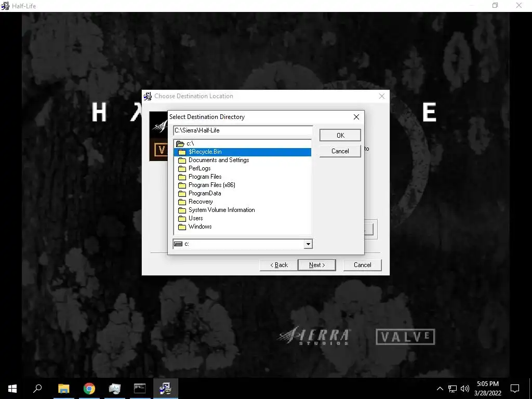The width and height of the screenshot is (532, 399).
Task: Click the drive icon in the drive selector
Action: pos(178,244)
